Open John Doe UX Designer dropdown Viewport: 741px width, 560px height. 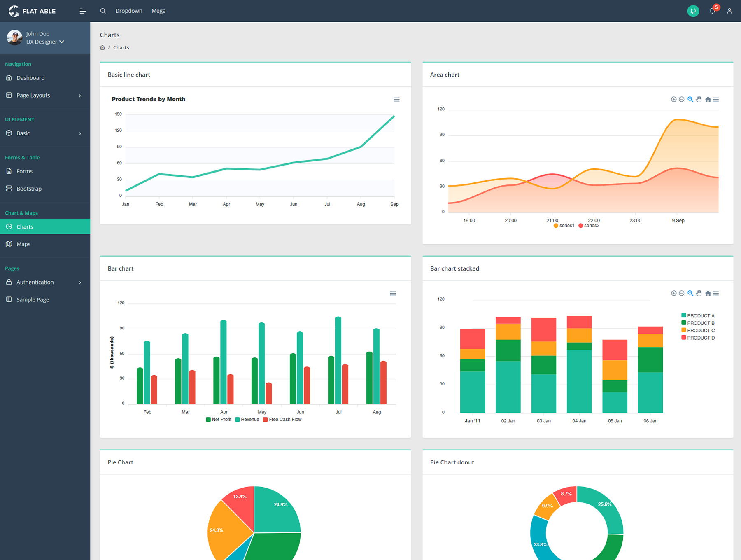point(45,42)
